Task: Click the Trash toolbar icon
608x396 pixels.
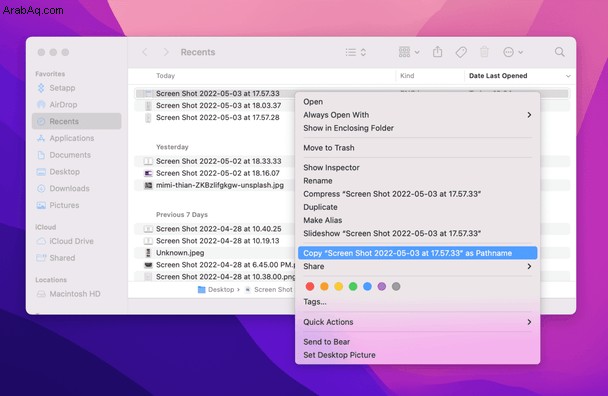Action: [484, 52]
